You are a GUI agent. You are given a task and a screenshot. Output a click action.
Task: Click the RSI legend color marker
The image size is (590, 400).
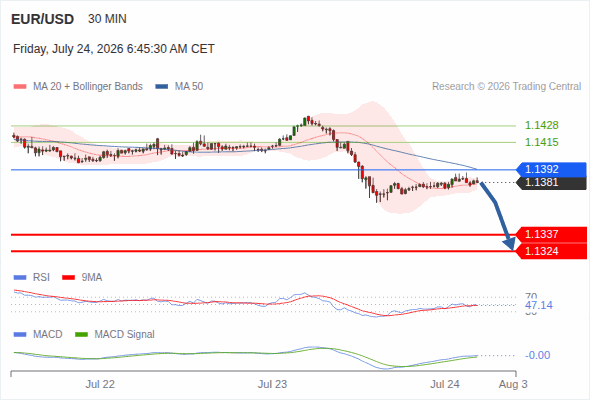tap(20, 278)
